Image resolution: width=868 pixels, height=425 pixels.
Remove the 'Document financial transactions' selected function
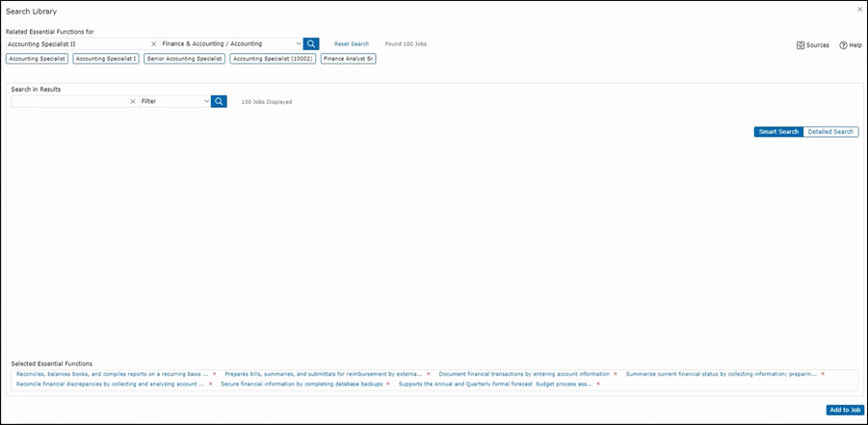[x=616, y=374]
